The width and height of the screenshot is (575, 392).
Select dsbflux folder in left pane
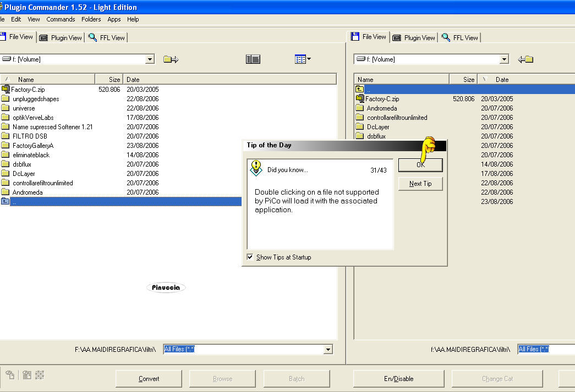point(21,164)
